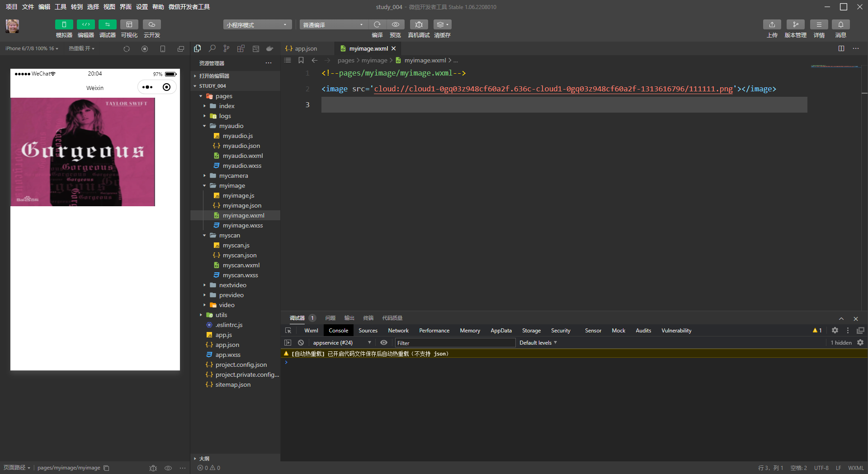Click the console Filter input field
Image resolution: width=868 pixels, height=474 pixels.
(455, 343)
